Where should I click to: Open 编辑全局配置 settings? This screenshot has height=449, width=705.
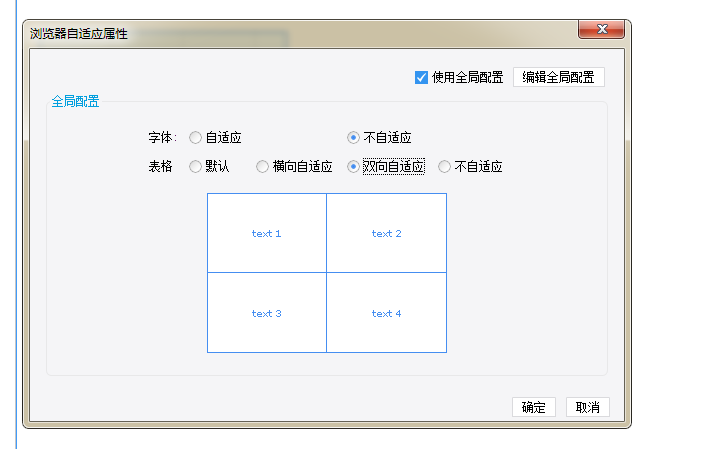pos(558,77)
